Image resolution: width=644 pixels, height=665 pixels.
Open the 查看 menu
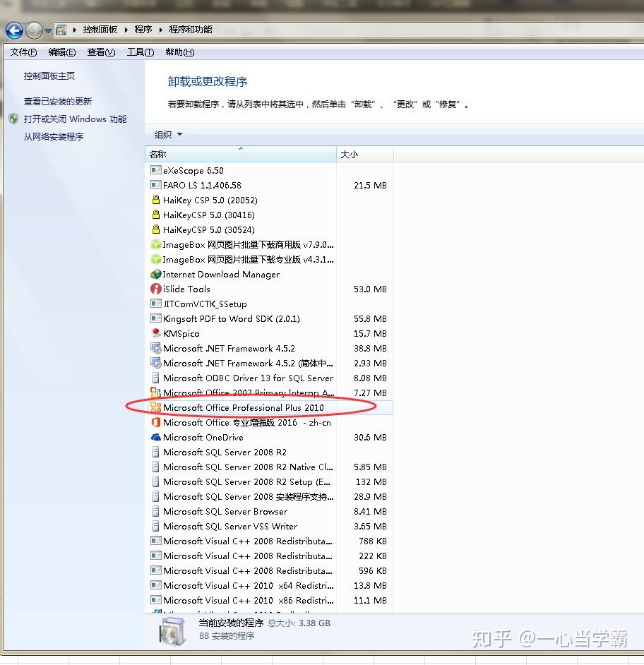pyautogui.click(x=100, y=52)
